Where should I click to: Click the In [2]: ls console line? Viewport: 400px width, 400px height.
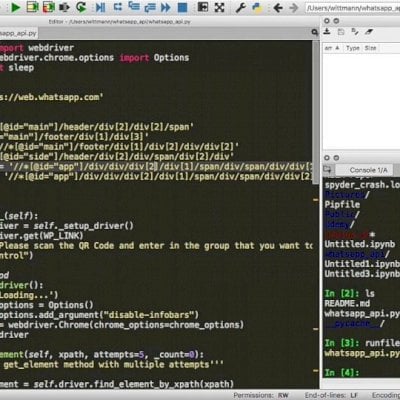tap(350, 294)
